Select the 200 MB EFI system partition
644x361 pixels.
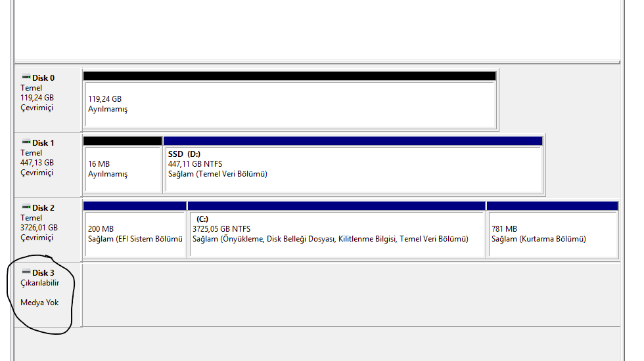pos(135,229)
